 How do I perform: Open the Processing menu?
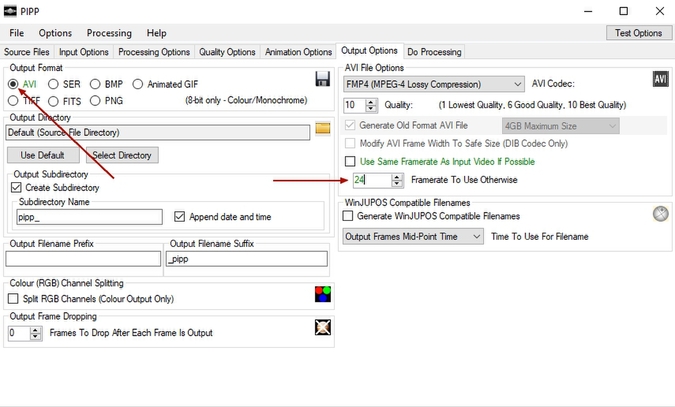109,33
